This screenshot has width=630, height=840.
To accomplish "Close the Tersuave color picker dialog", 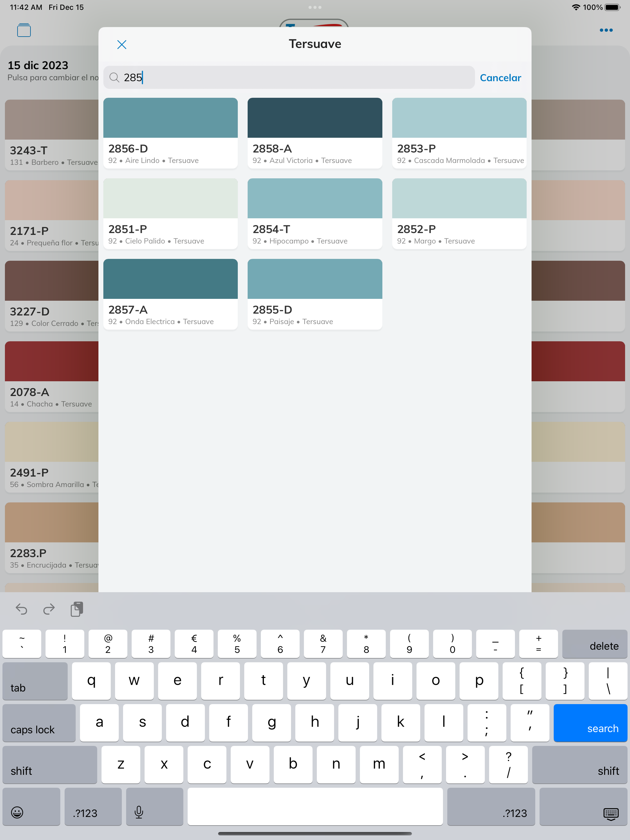I will tap(122, 45).
